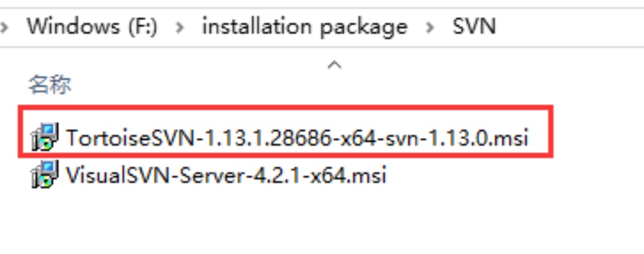
Task: Select the TortoiseSVN installer file icon
Action: pos(45,137)
